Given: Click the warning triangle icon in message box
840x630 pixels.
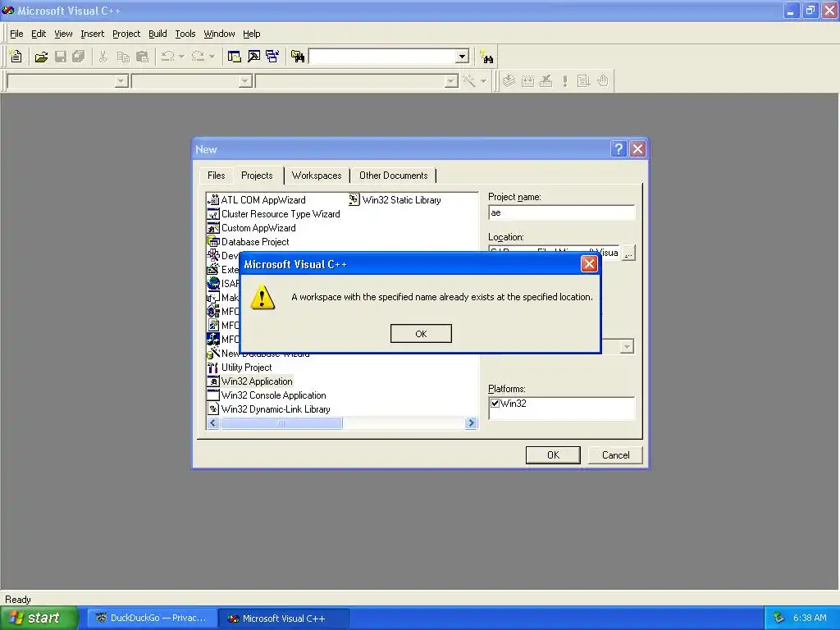Looking at the screenshot, I should 262,297.
